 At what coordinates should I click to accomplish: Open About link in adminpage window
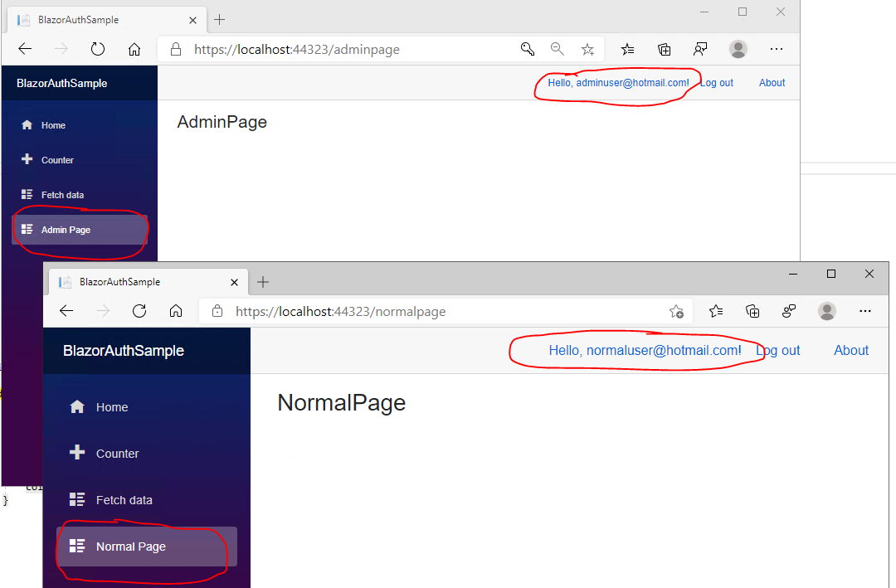[x=772, y=83]
